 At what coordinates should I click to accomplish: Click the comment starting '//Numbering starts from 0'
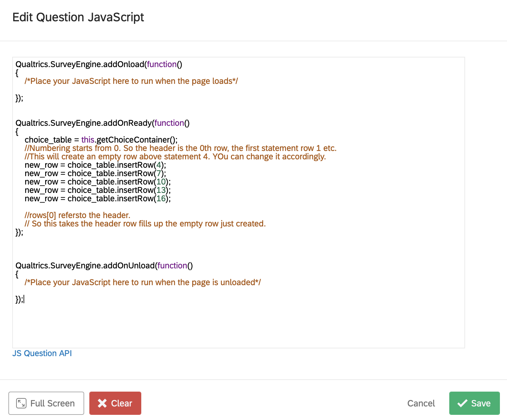181,148
